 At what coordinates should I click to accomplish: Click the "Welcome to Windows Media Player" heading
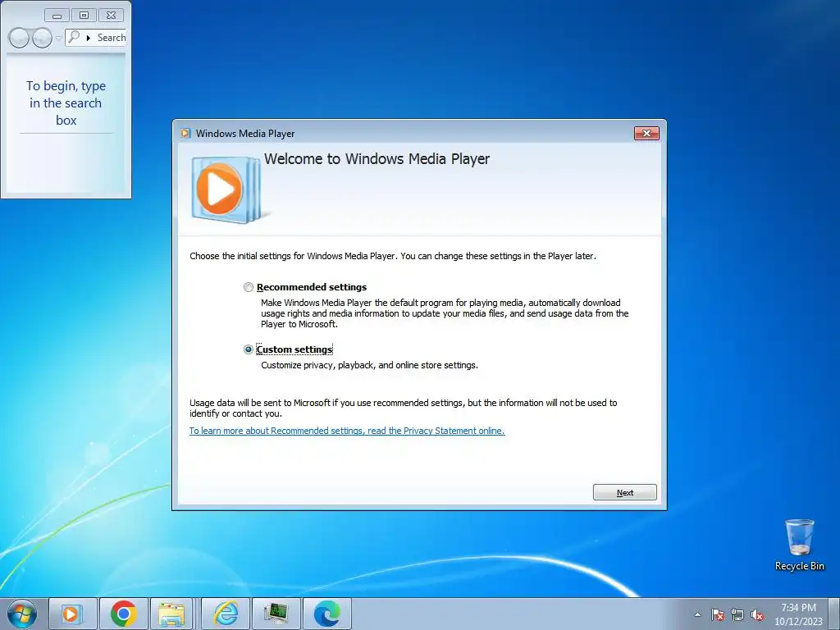pos(377,159)
